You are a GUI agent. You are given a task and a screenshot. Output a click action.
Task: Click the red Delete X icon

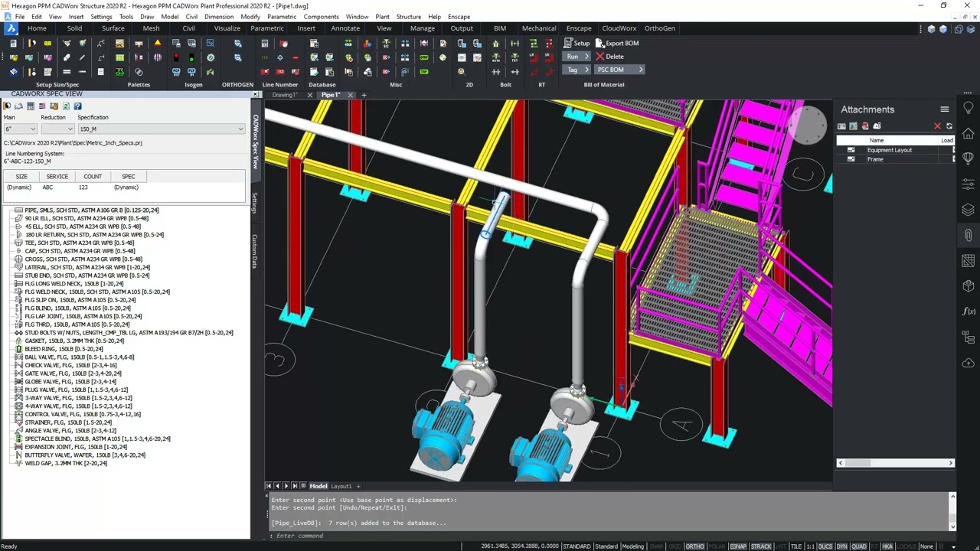point(600,57)
